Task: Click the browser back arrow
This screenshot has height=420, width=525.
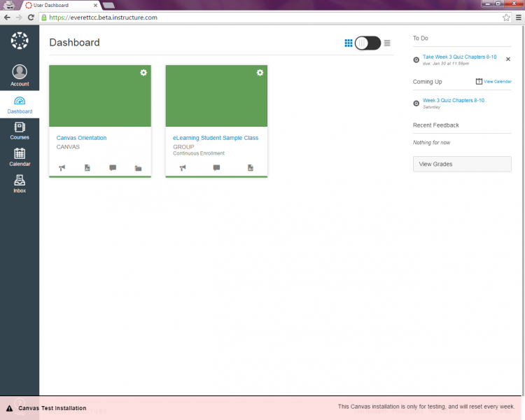Action: tap(7, 17)
